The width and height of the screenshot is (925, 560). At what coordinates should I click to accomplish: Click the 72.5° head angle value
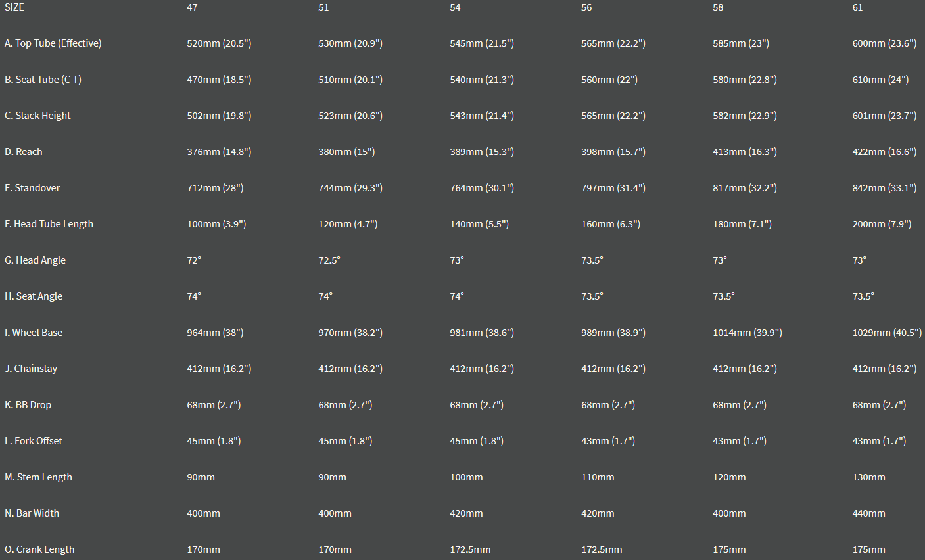coord(329,260)
